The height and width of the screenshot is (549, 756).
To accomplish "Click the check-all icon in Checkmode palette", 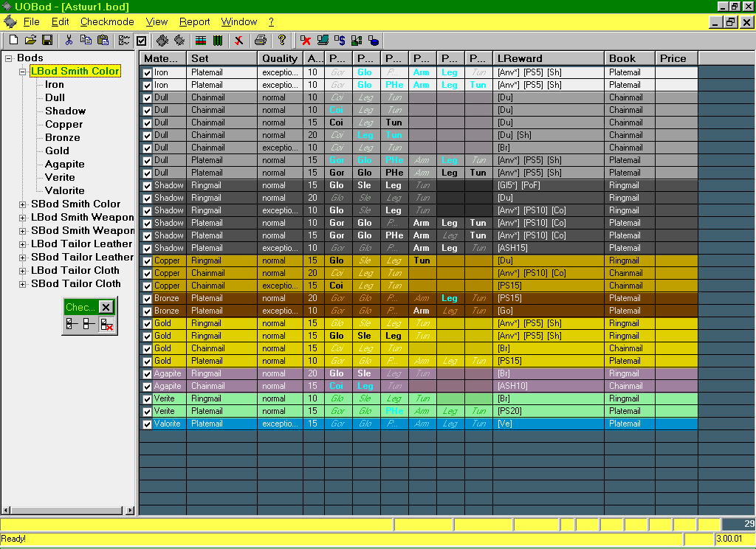I will pyautogui.click(x=72, y=324).
